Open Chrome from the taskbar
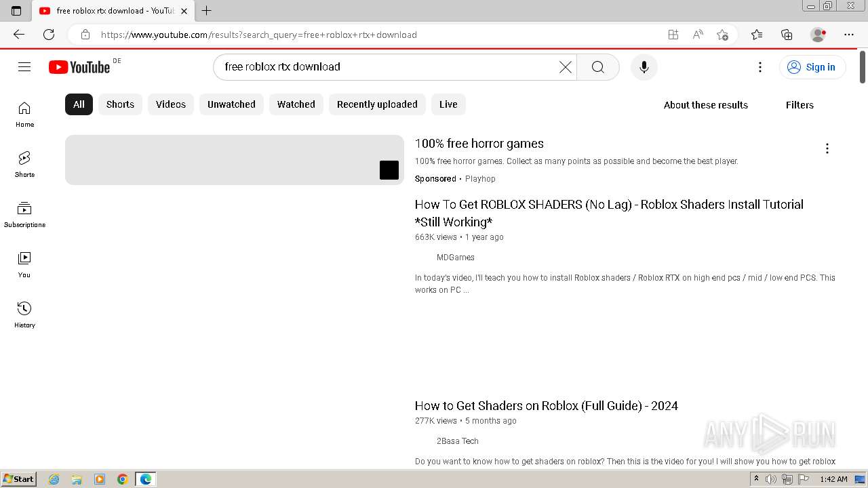Image resolution: width=868 pixels, height=488 pixels. point(123,479)
